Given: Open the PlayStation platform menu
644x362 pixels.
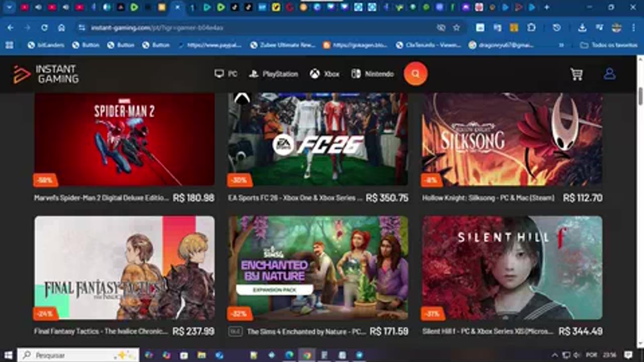Looking at the screenshot, I should pos(274,74).
